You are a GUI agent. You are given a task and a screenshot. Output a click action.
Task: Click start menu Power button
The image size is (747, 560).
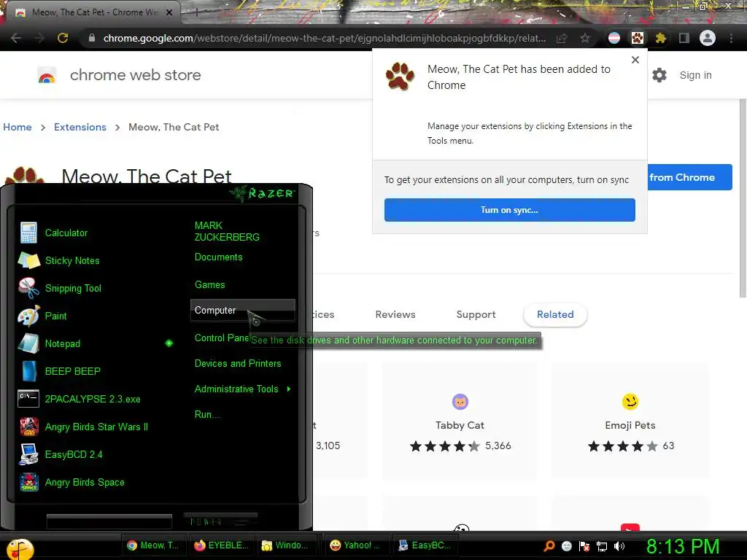coord(220,521)
